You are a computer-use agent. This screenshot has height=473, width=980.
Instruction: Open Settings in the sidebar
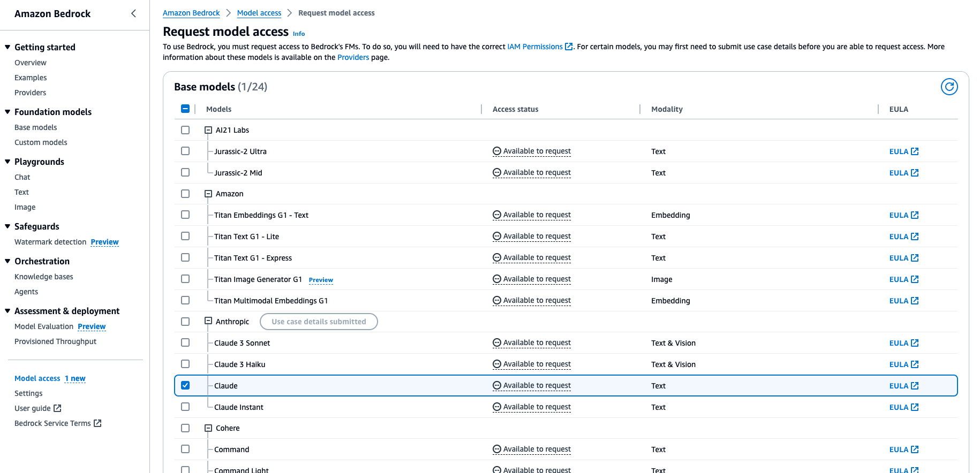(x=28, y=393)
